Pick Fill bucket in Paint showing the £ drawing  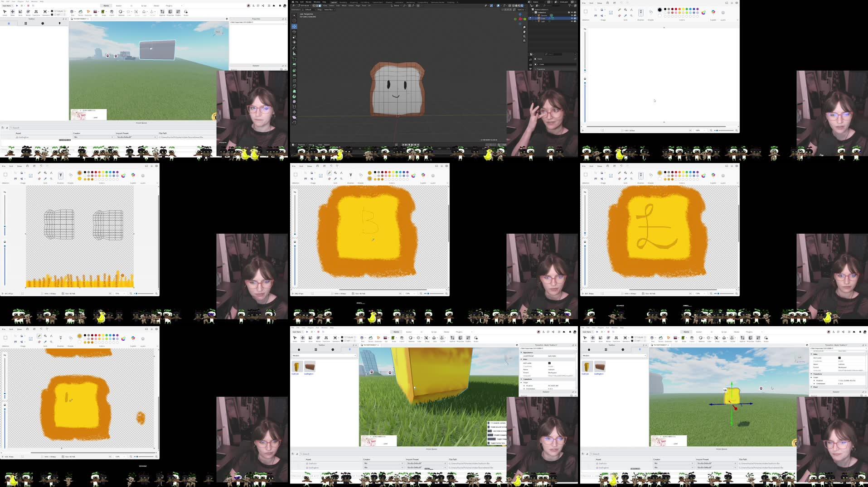pyautogui.click(x=625, y=173)
